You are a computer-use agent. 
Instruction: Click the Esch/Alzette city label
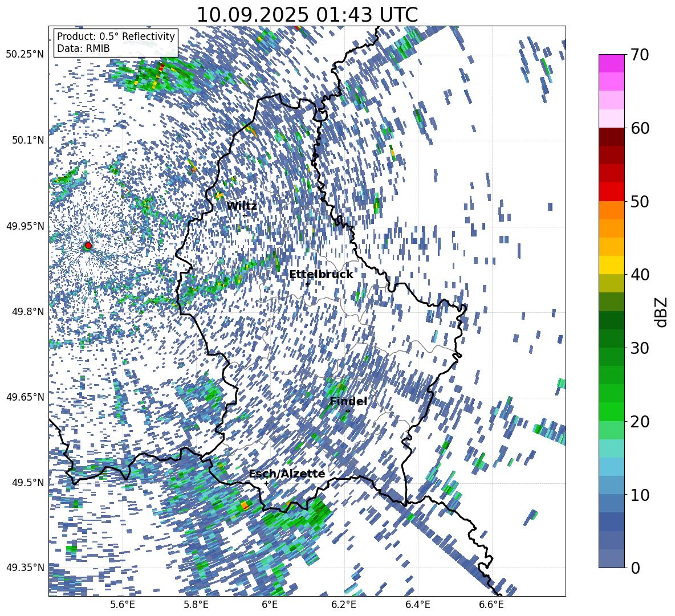[x=287, y=474]
